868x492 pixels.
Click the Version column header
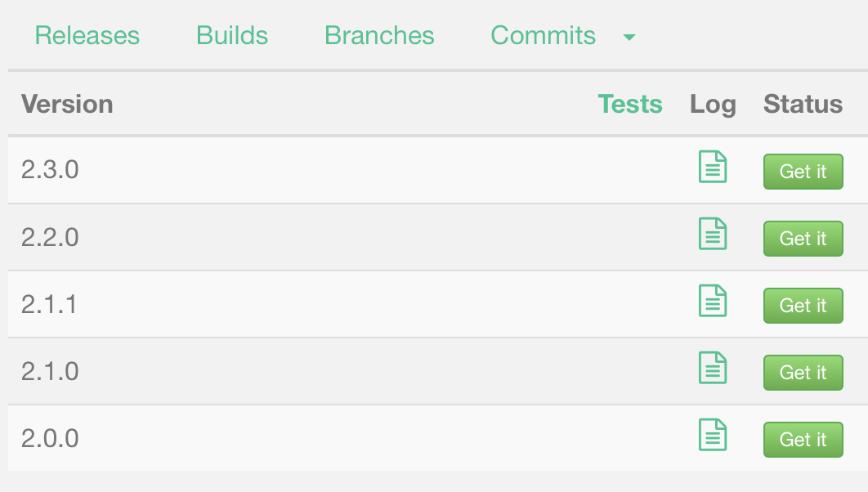pos(67,104)
